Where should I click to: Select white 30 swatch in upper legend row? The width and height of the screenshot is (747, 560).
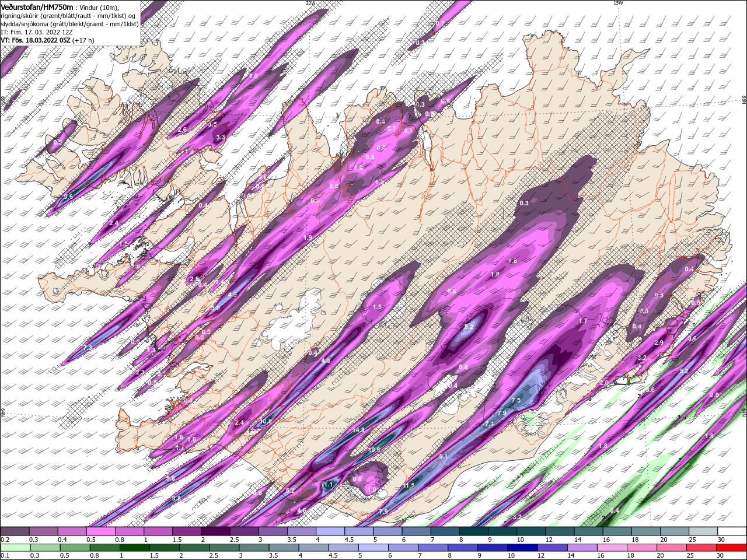732,531
